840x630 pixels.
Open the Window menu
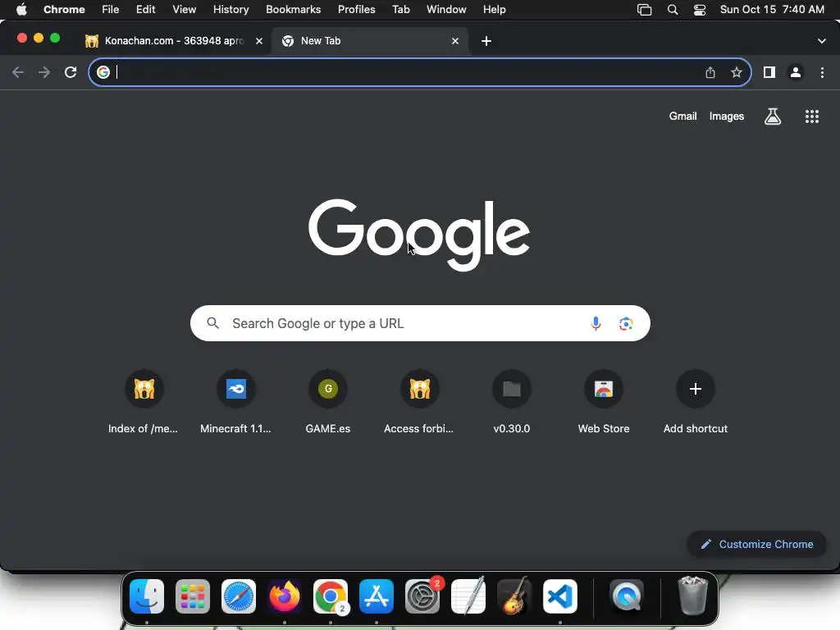(x=446, y=10)
